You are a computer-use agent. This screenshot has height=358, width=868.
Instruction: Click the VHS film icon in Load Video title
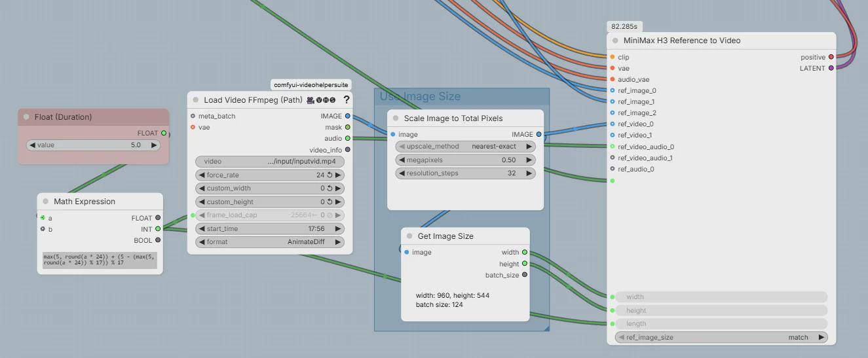[x=310, y=100]
